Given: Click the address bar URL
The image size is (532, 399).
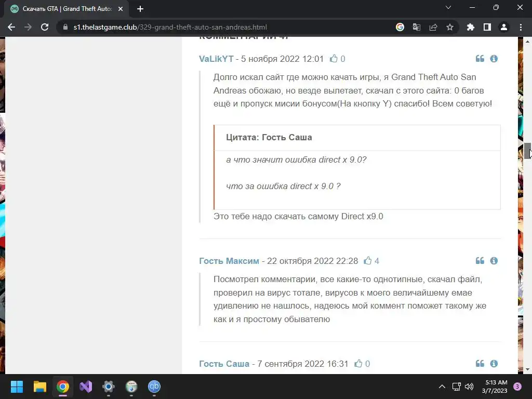Looking at the screenshot, I should pos(170,27).
